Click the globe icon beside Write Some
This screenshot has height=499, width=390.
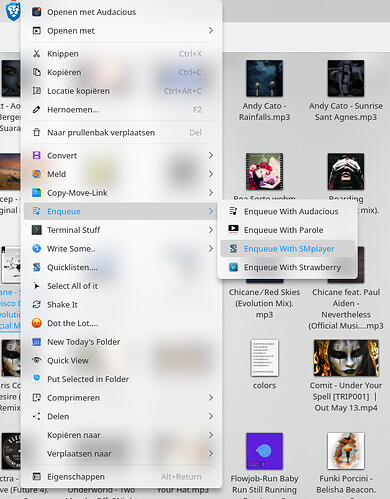pyautogui.click(x=37, y=249)
